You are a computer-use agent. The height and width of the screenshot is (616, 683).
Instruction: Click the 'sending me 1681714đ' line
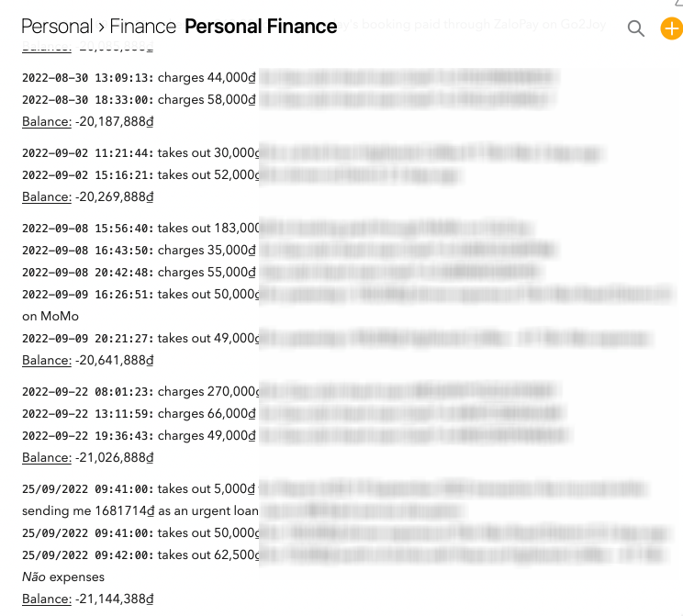(x=140, y=510)
